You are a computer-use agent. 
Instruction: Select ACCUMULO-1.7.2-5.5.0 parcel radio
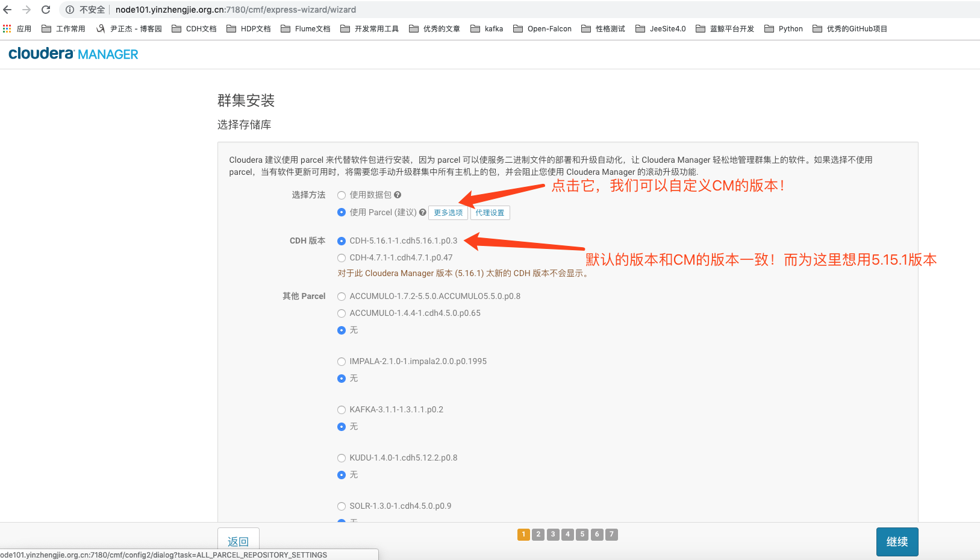(x=342, y=297)
